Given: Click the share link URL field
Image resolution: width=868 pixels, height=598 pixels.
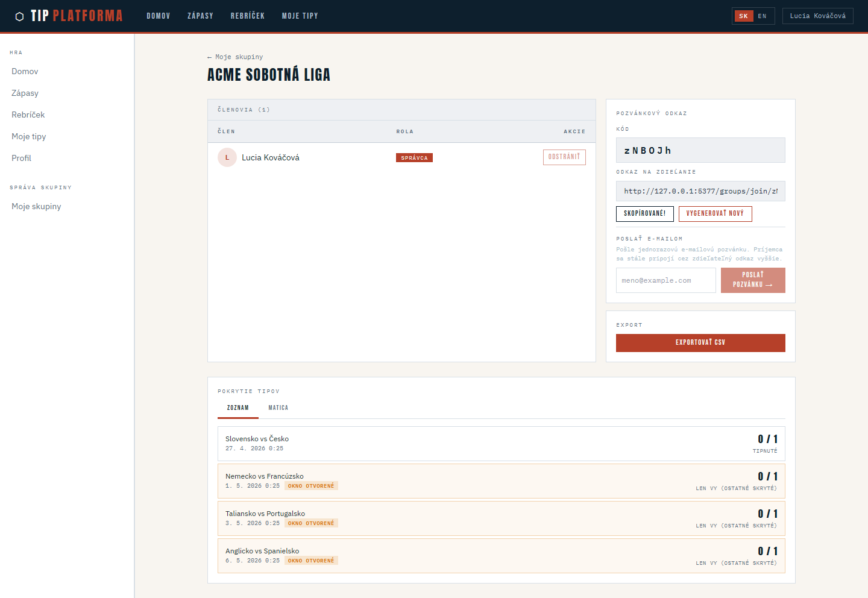Looking at the screenshot, I should point(700,191).
